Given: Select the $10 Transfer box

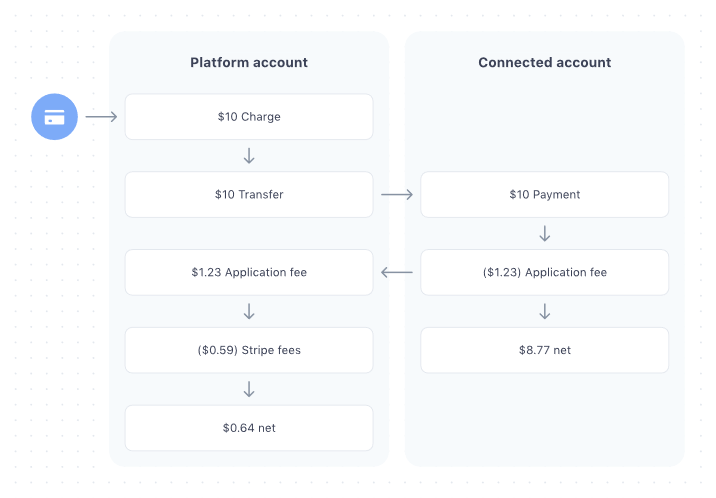Looking at the screenshot, I should point(249,195).
